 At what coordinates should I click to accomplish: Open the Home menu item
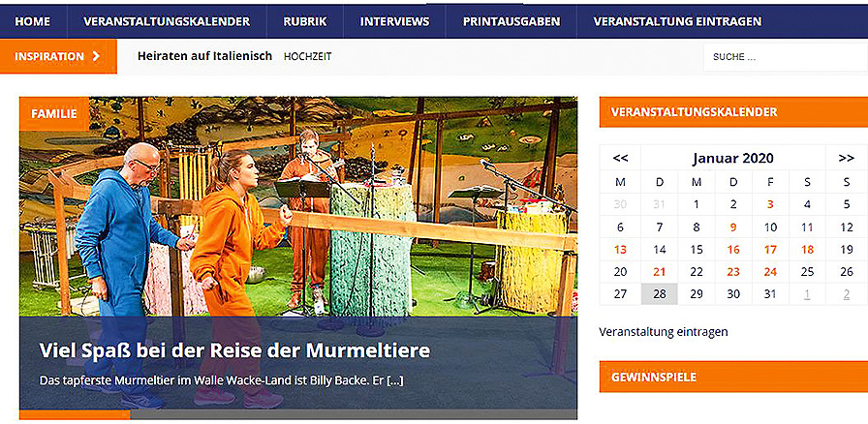(33, 21)
